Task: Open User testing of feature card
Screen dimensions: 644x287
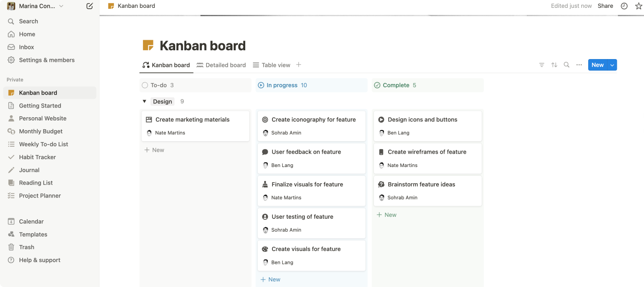Action: click(312, 223)
